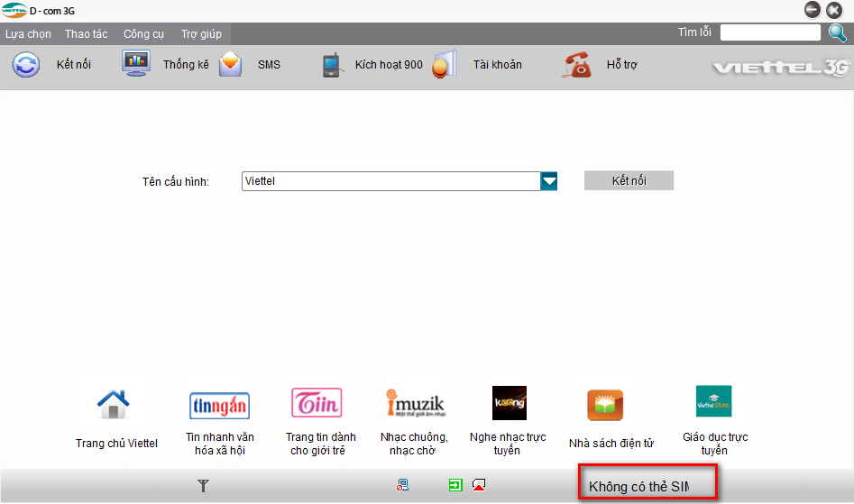Open the SMS envelope icon
The image size is (854, 504).
pyautogui.click(x=230, y=64)
